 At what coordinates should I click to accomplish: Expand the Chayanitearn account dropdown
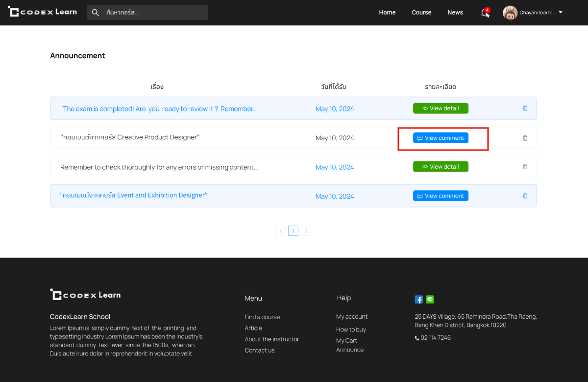[561, 13]
